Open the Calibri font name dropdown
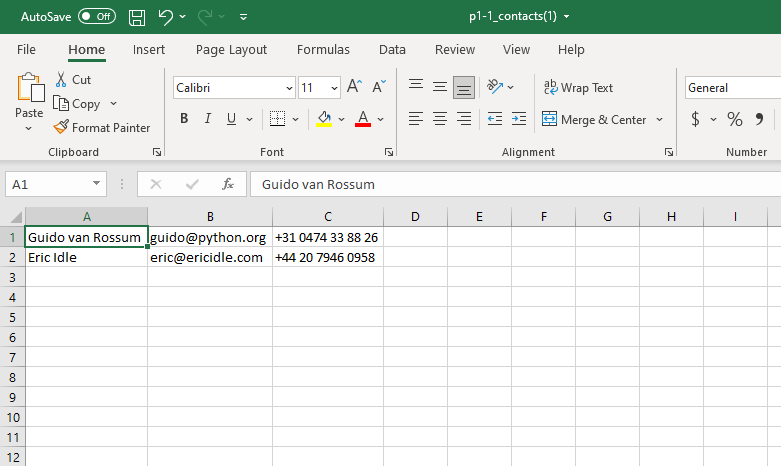781x466 pixels. coord(289,88)
